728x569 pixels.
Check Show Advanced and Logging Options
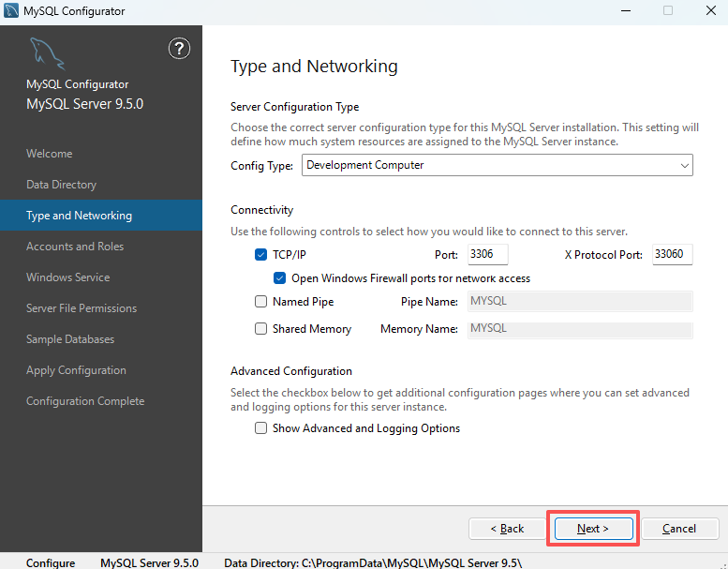(260, 427)
